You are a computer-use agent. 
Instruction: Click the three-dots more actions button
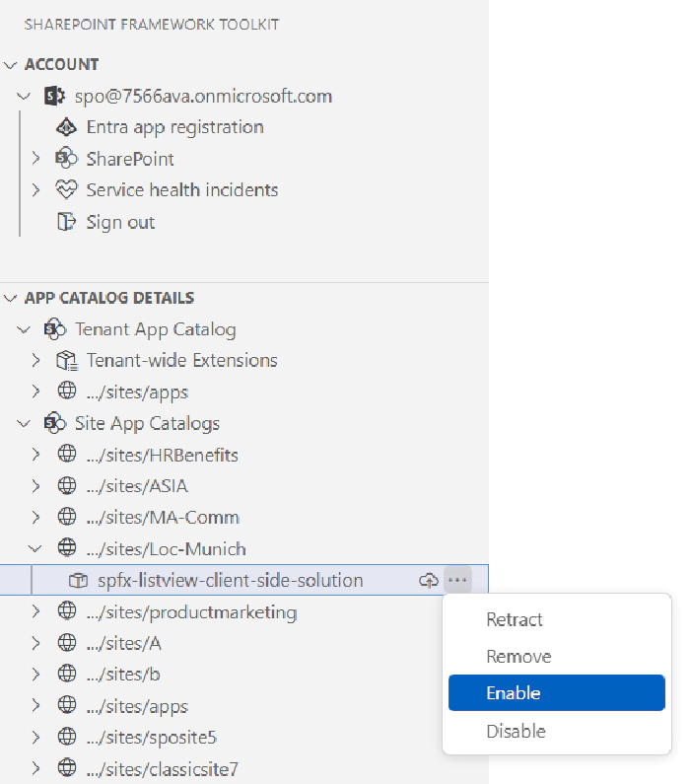(x=457, y=581)
